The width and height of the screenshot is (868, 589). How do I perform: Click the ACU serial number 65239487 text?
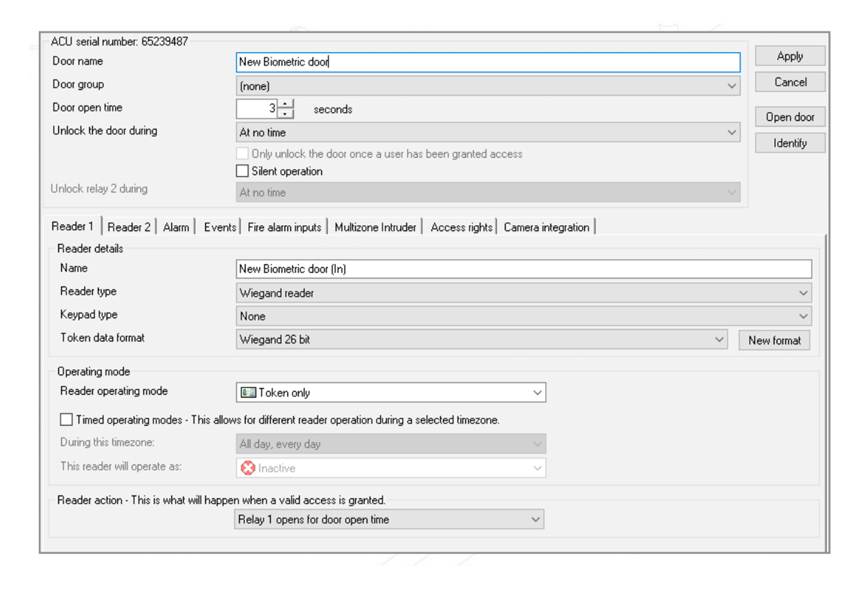(x=119, y=41)
